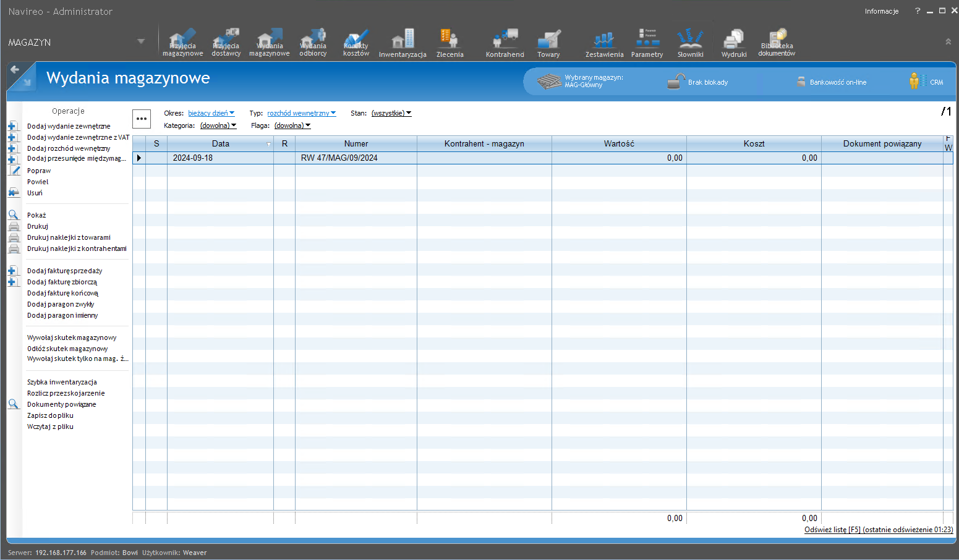Click the Informacje menu item
Viewport: 959px width, 560px height.
click(881, 11)
